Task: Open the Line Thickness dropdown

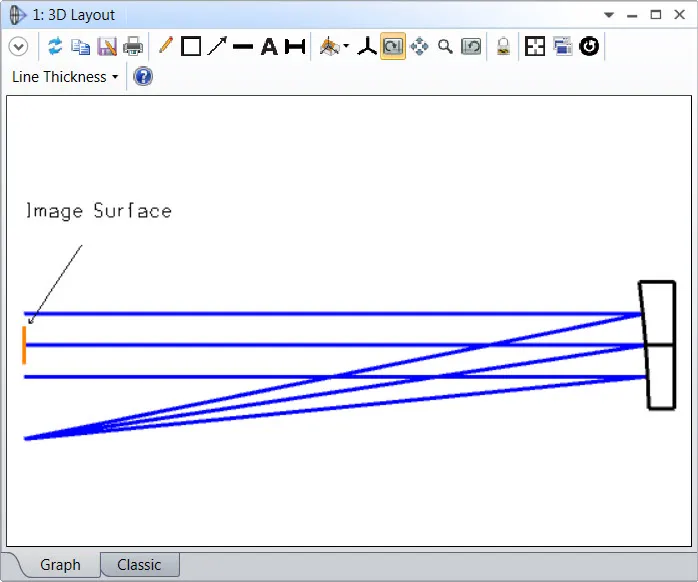Action: (x=65, y=77)
